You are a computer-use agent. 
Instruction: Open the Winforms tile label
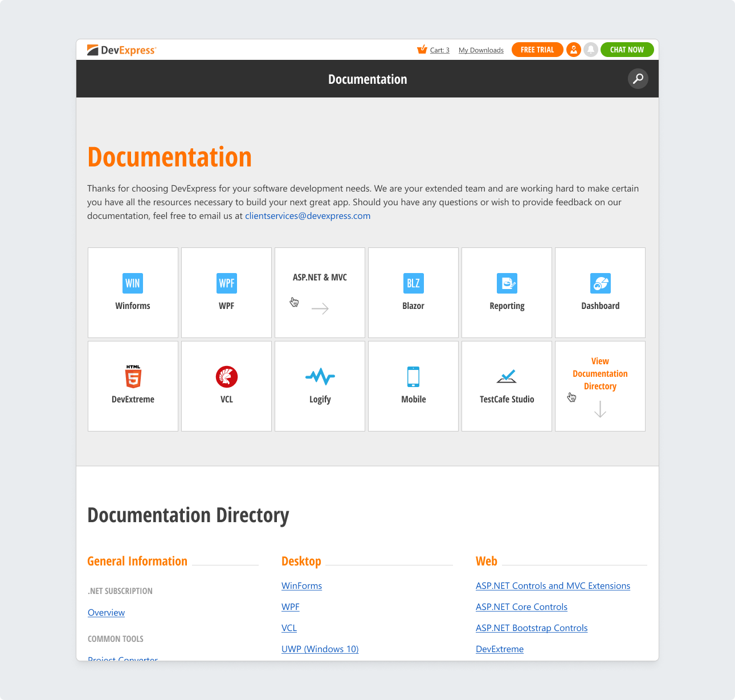click(133, 306)
